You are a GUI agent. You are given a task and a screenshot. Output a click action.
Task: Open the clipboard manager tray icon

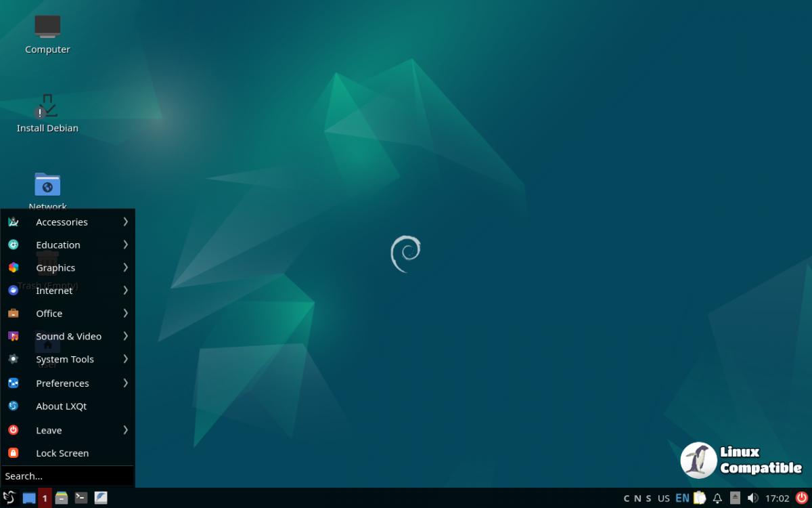pos(700,499)
